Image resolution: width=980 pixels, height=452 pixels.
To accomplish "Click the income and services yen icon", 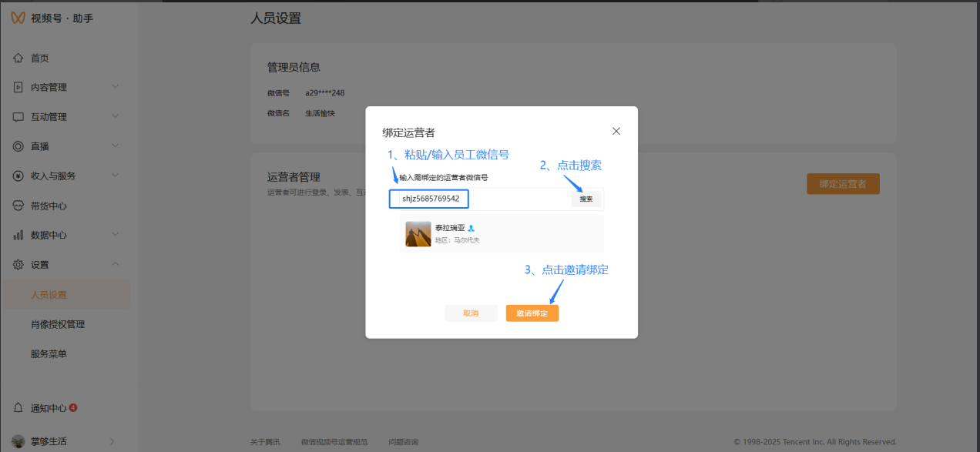I will click(x=18, y=176).
